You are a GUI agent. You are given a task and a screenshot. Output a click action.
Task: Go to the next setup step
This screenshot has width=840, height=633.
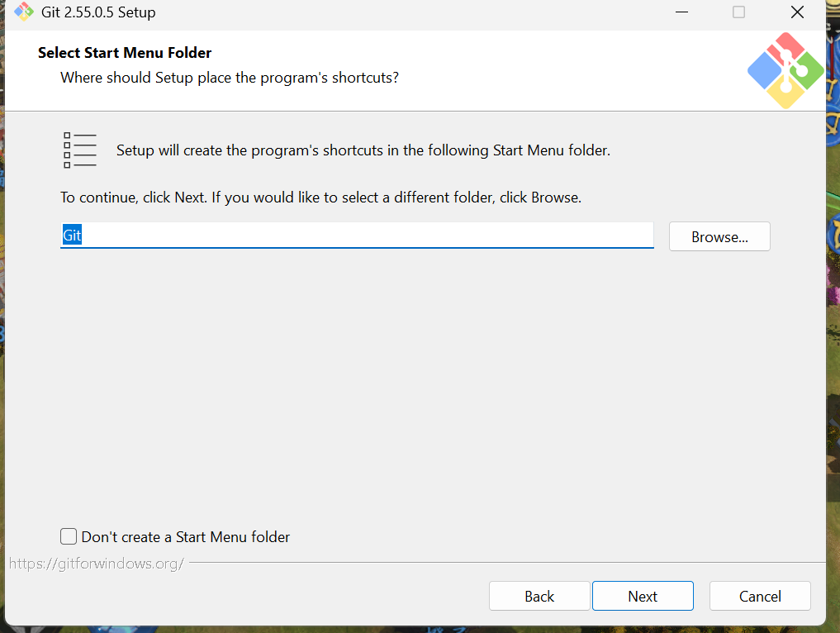pos(643,596)
